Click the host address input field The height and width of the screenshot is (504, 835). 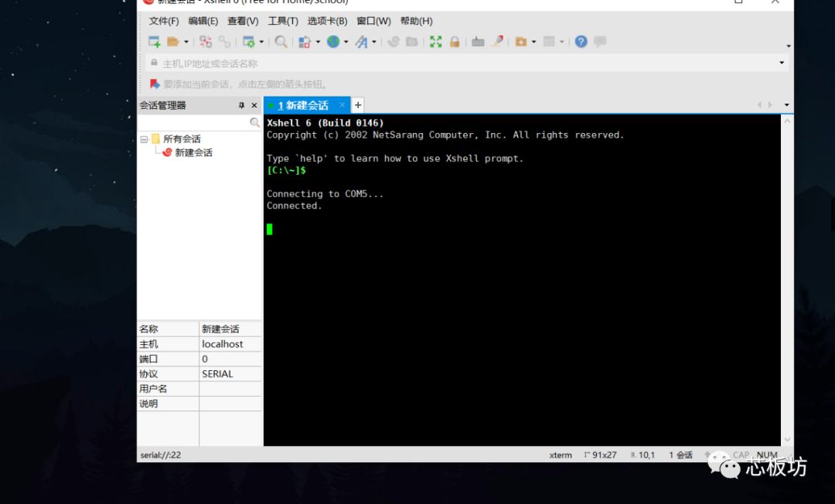[x=467, y=63]
